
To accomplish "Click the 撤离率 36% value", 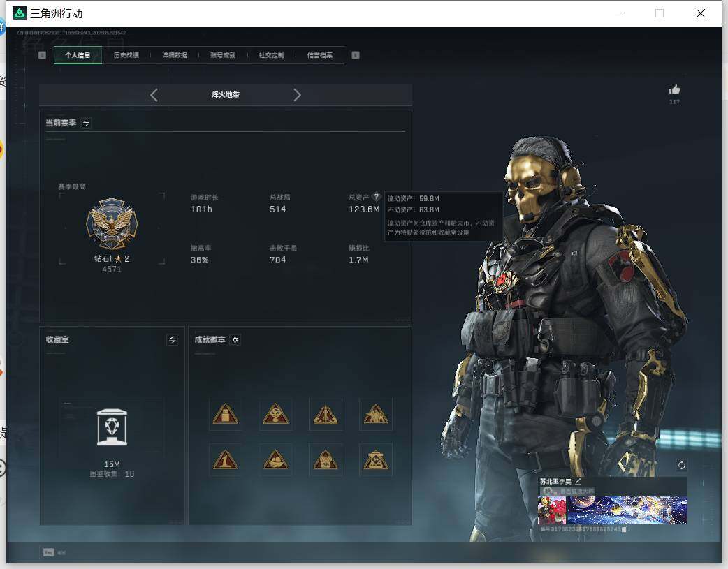I will [x=200, y=260].
